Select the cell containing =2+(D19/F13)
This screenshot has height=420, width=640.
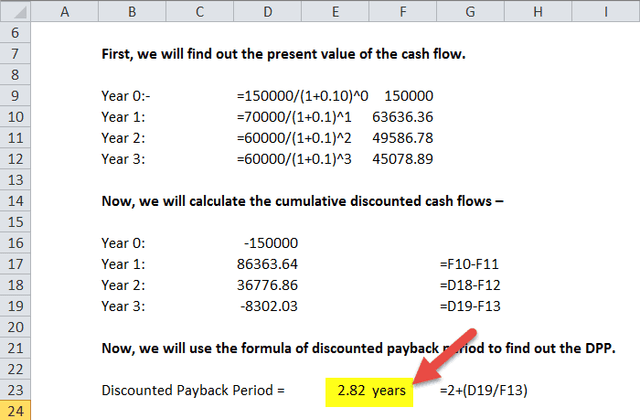(x=485, y=391)
